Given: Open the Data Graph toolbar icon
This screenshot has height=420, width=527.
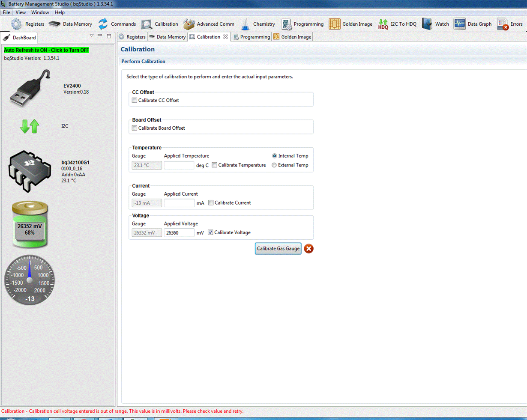Looking at the screenshot, I should (459, 24).
